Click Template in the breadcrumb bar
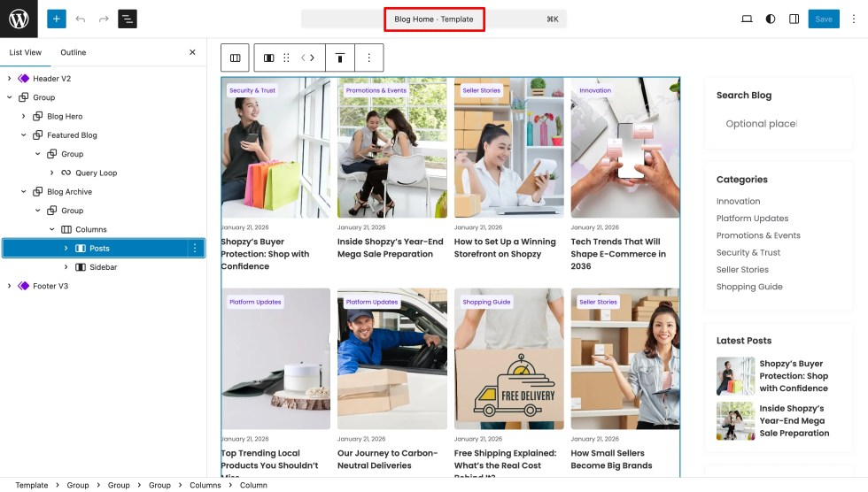The image size is (868, 492). point(32,485)
